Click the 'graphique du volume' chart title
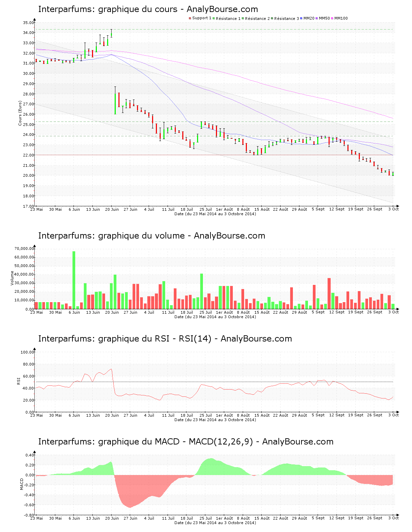 click(x=152, y=236)
